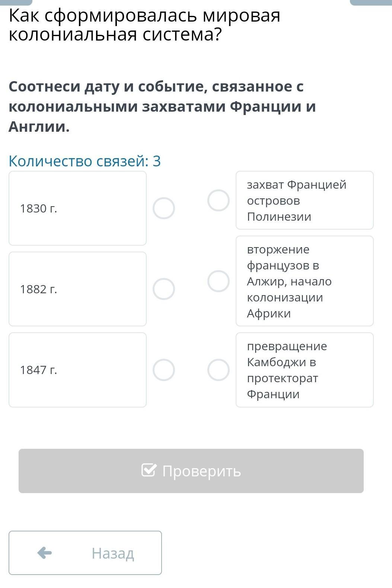Screen dimensions: 392x588
Task: Click the page title about колониальная система
Action: (144, 25)
